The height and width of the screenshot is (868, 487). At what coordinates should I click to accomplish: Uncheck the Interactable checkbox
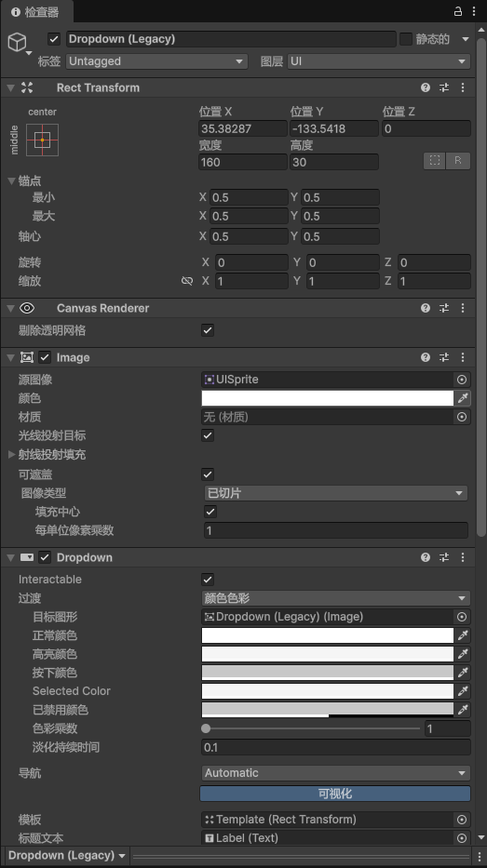208,580
